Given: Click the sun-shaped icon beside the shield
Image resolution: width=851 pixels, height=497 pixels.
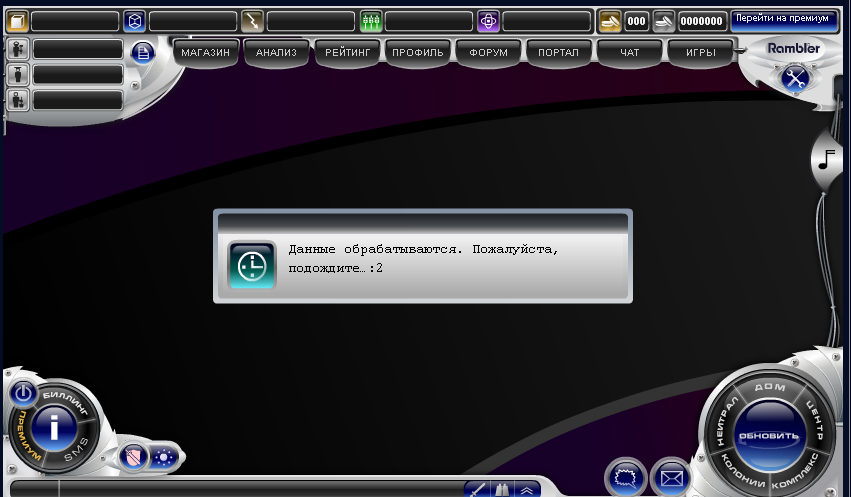Looking at the screenshot, I should point(163,457).
